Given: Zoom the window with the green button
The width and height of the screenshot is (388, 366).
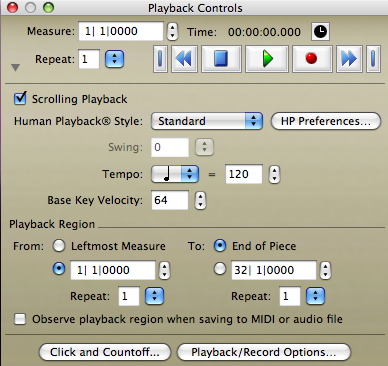Looking at the screenshot, I should (48, 7).
